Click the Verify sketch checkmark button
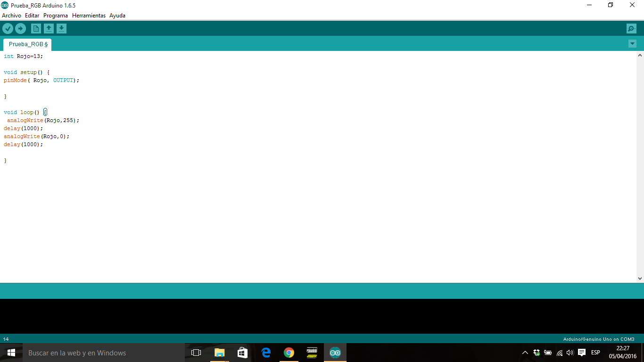The image size is (644, 362). coord(8,29)
